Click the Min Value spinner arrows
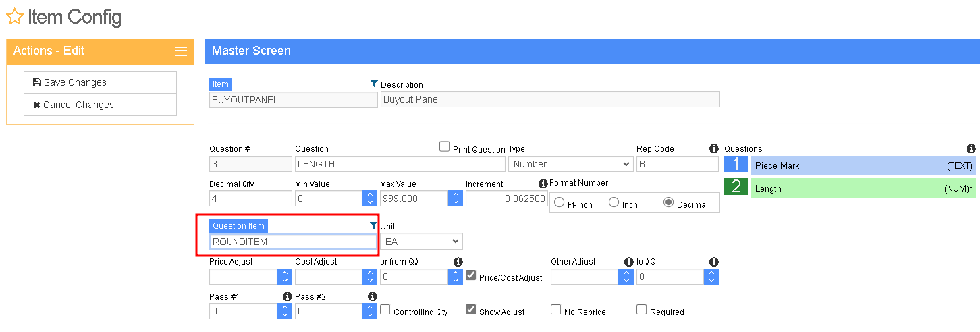The width and height of the screenshot is (980, 332). (370, 198)
